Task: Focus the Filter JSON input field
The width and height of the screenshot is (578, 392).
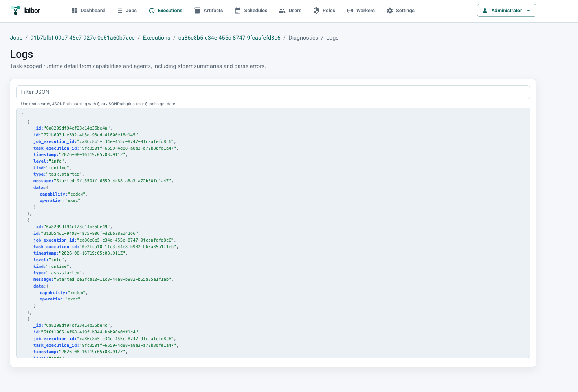Action: 273,92
